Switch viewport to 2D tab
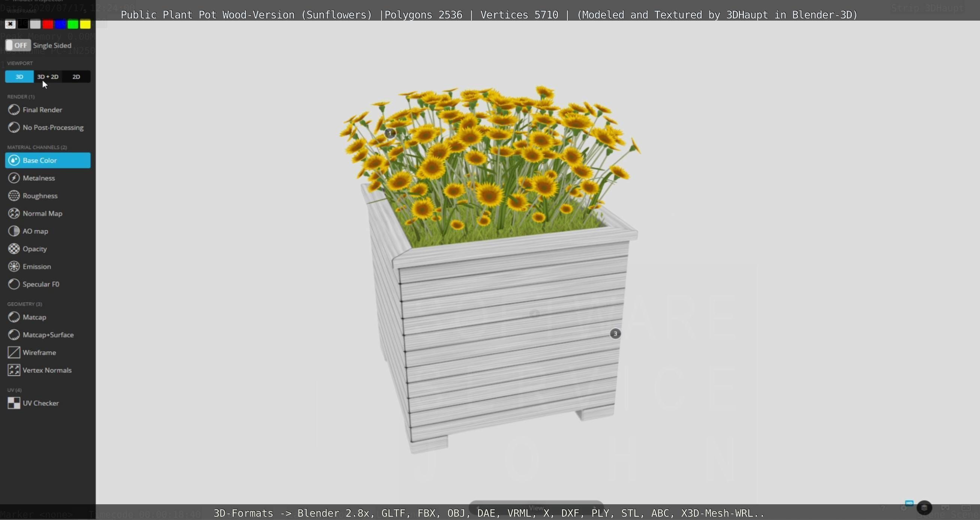Viewport: 980px width, 520px height. pos(76,76)
